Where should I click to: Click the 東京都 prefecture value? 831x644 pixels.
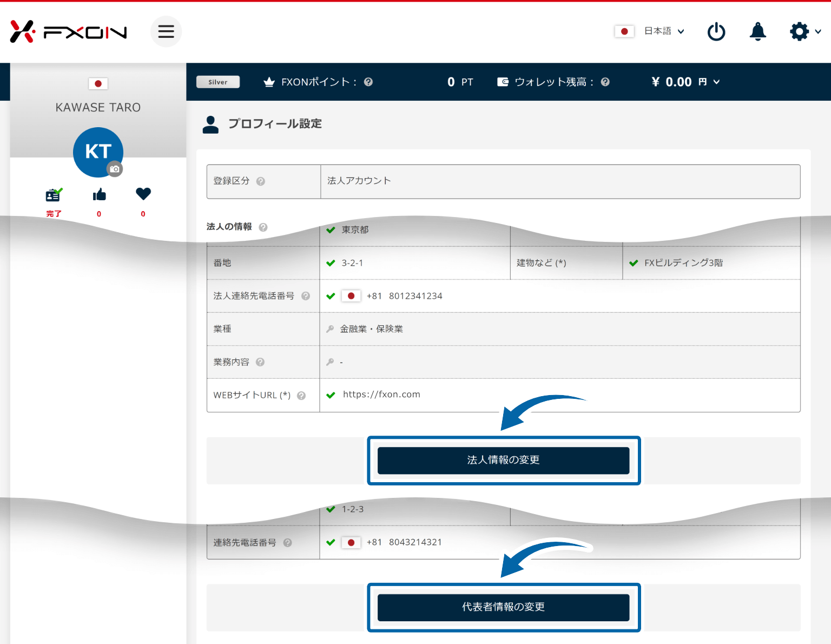click(355, 230)
